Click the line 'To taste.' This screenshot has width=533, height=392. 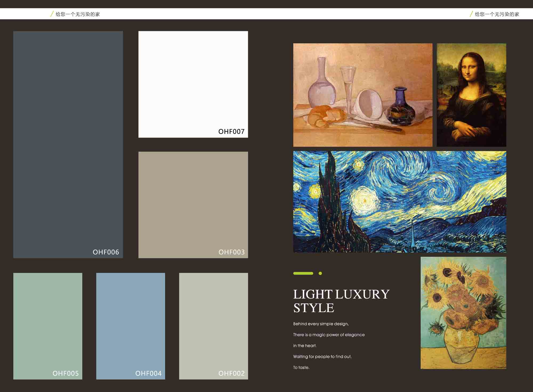[x=301, y=367]
